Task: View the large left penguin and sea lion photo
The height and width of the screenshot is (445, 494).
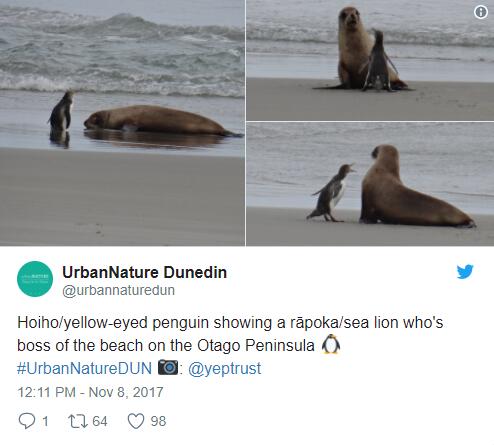Action: [122, 123]
